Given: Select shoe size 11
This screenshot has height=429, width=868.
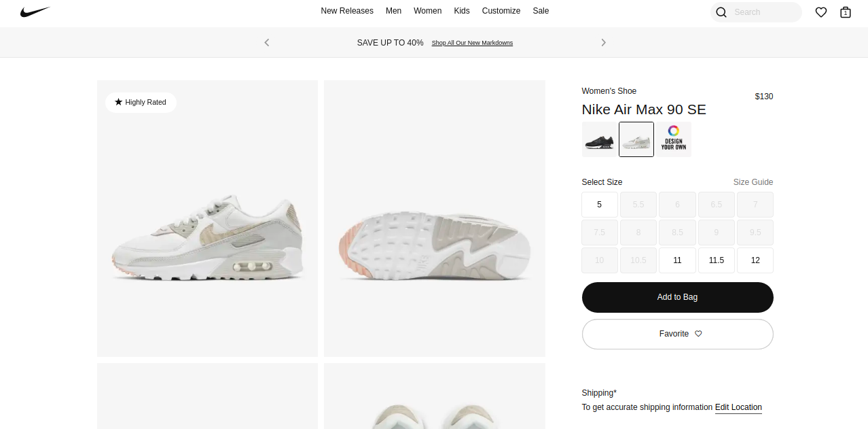Looking at the screenshot, I should (676, 260).
